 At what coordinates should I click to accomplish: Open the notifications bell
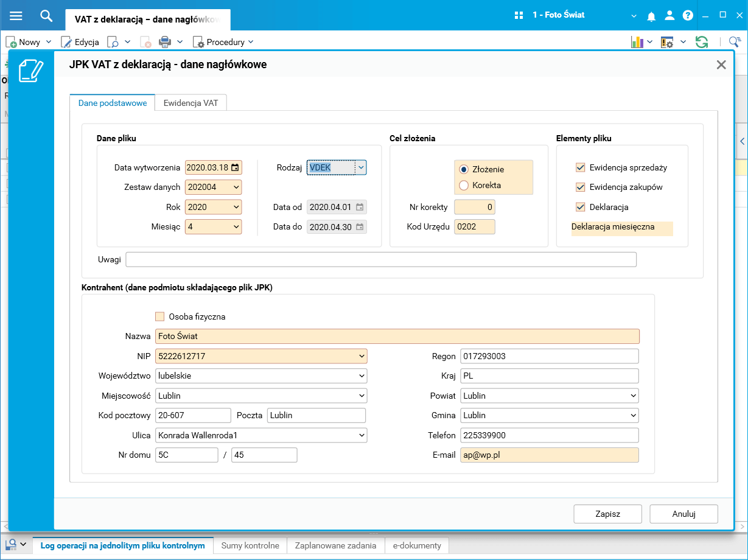651,16
